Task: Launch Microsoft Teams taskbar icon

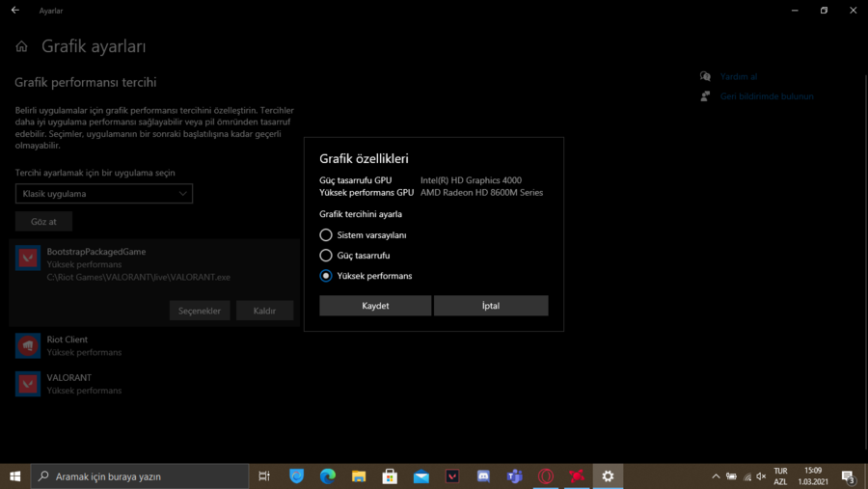Action: click(x=515, y=476)
